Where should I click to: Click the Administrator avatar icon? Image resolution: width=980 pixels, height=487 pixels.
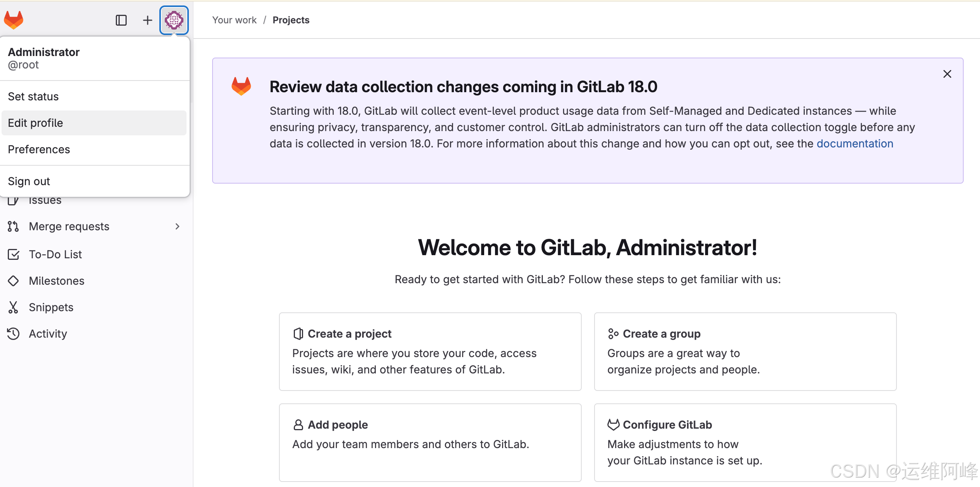click(x=174, y=20)
